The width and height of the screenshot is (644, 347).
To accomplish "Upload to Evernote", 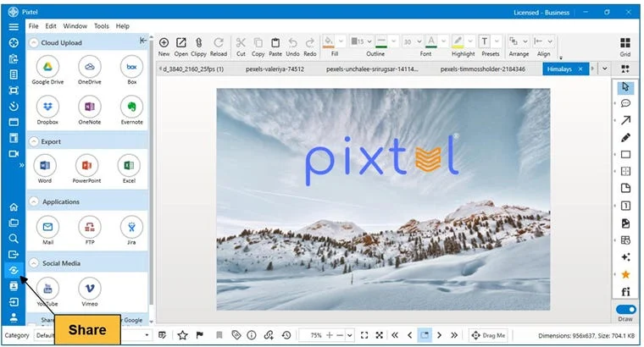I will (131, 107).
